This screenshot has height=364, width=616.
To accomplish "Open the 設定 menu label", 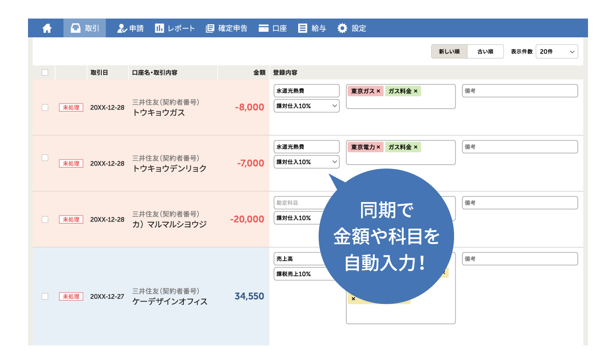I will click(x=359, y=28).
